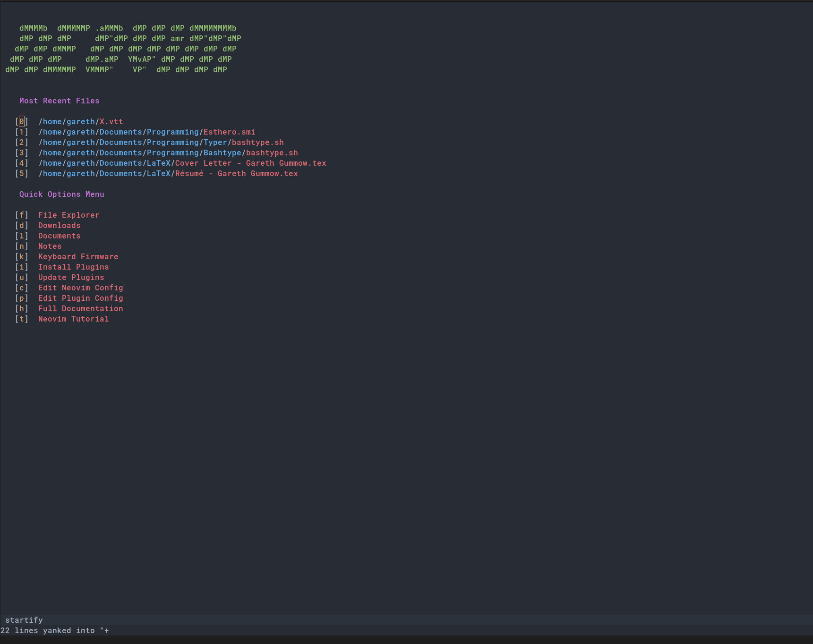
Task: Open the Esthero.smi recent file
Action: 147,132
